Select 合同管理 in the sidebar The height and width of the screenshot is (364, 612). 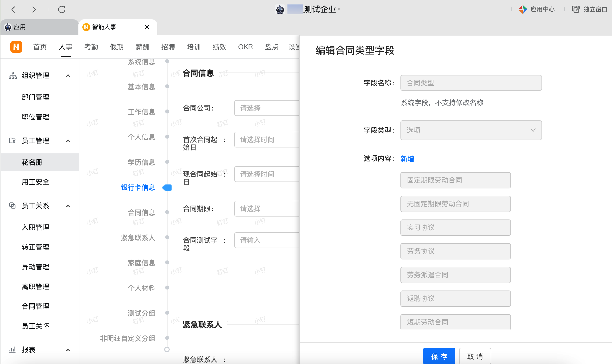point(36,306)
